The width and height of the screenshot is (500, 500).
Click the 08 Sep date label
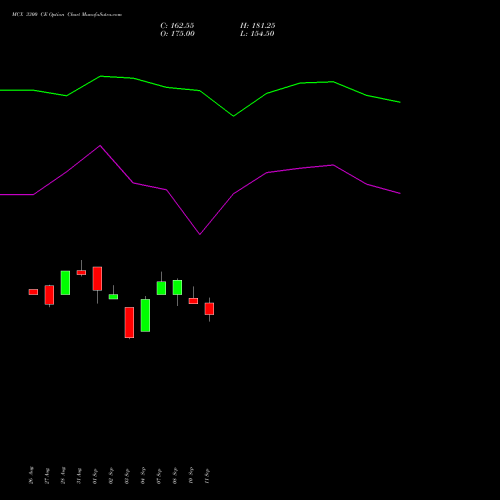tap(175, 476)
